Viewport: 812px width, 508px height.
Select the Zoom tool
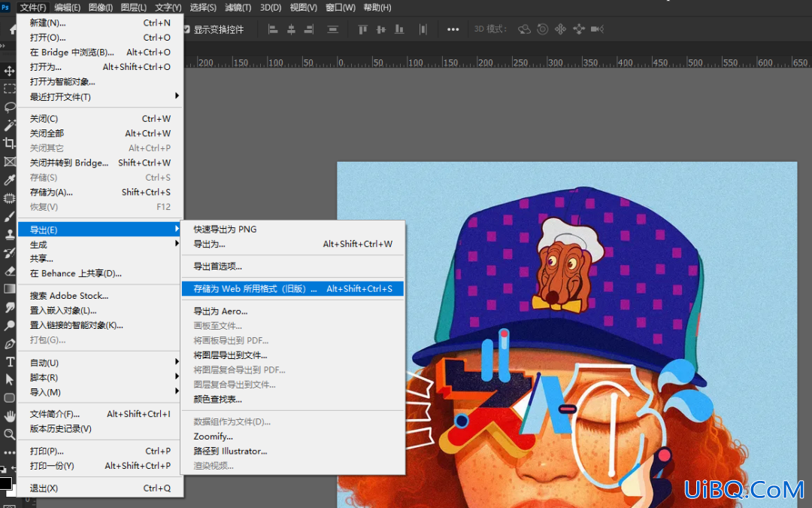pyautogui.click(x=9, y=434)
